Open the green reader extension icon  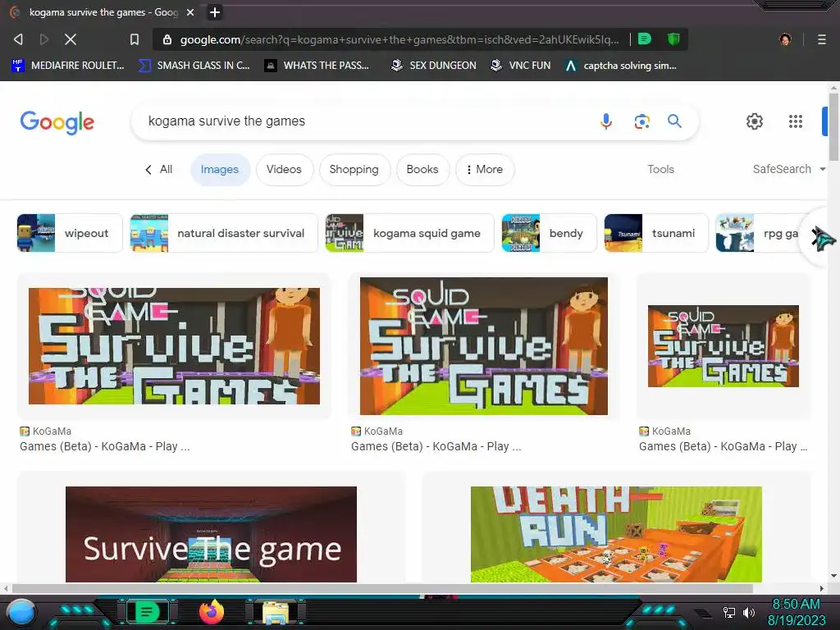pyautogui.click(x=645, y=39)
